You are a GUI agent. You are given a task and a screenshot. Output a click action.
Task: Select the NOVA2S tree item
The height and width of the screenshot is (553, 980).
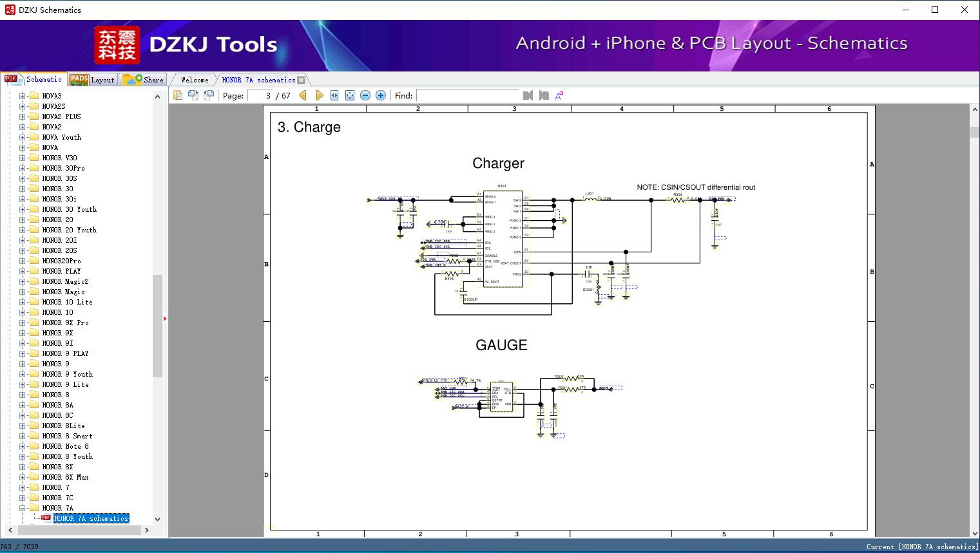[53, 106]
